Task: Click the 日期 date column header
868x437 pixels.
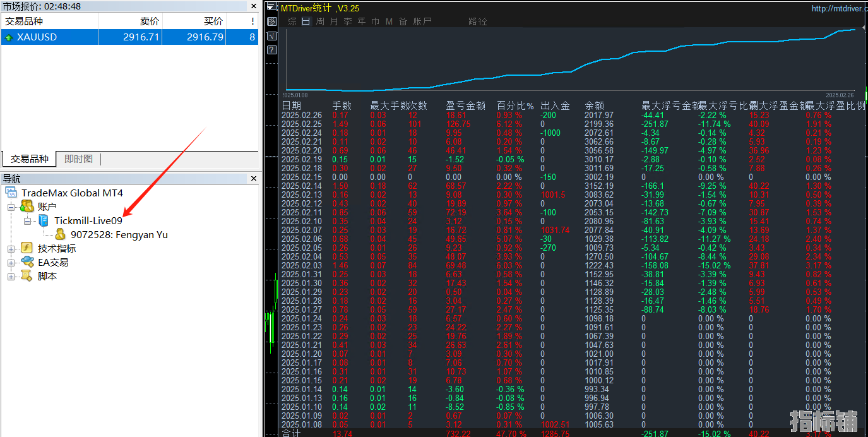Action: [x=292, y=105]
